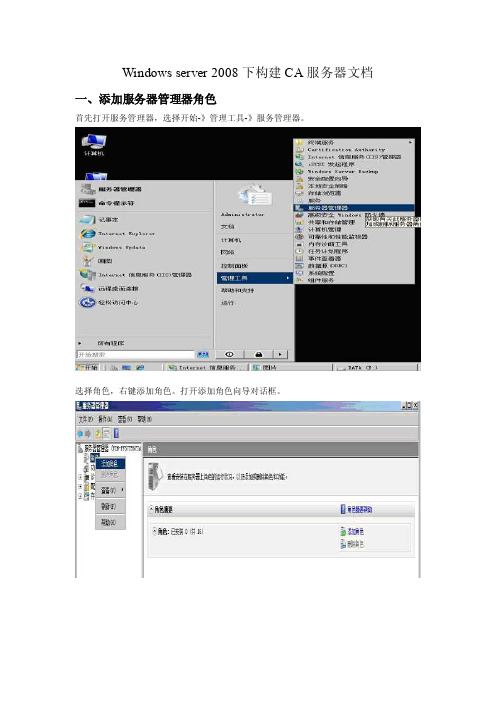The image size is (496, 702).
Task: Click the Start menu lock button
Action: 259,354
